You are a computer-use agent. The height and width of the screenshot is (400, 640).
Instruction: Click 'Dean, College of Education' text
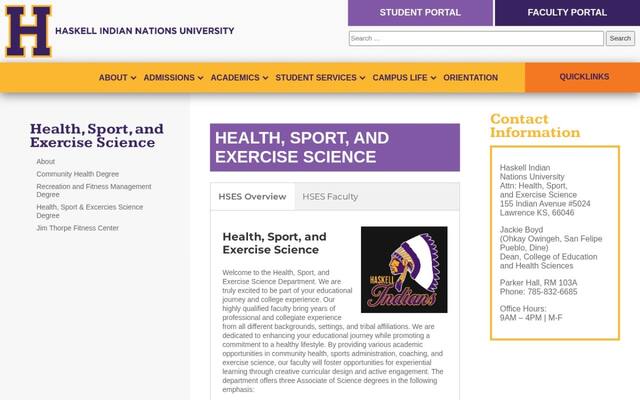[x=549, y=257]
